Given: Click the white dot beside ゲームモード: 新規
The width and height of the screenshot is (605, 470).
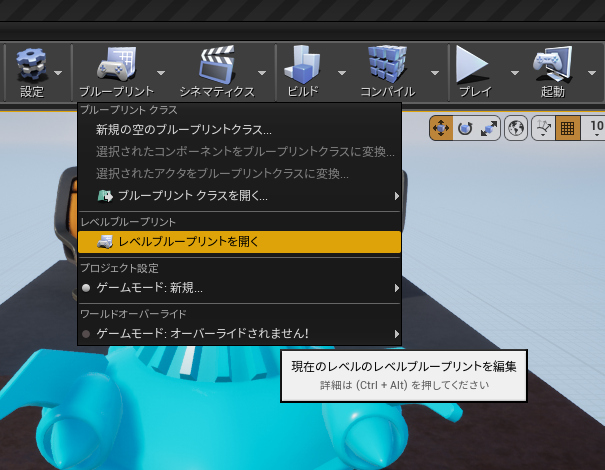Looking at the screenshot, I should coord(86,288).
